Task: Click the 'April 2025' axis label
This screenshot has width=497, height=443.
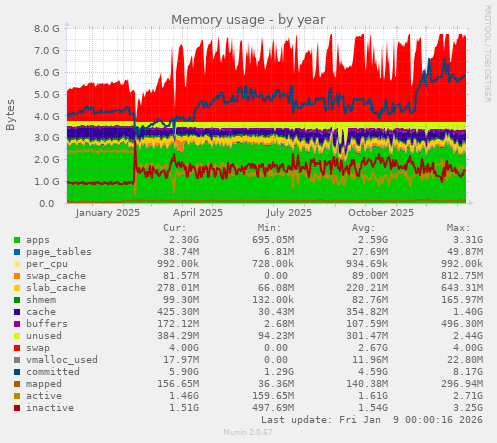Action: pos(198,213)
